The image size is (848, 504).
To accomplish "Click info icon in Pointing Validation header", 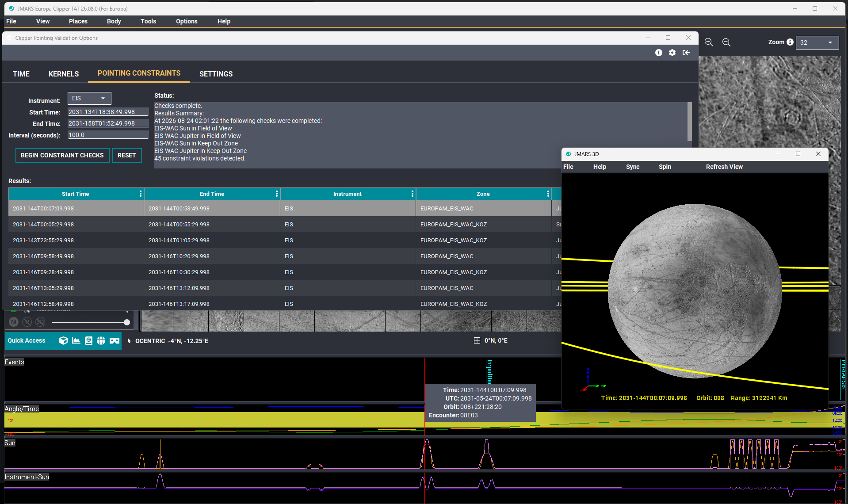I will [659, 53].
